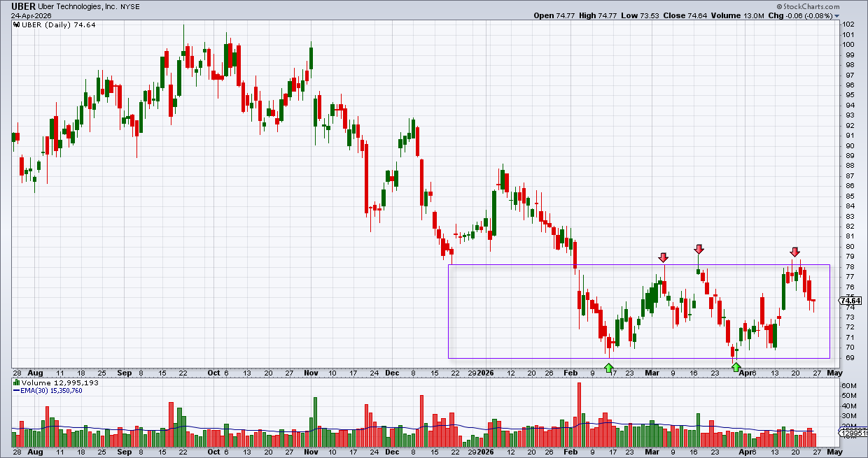This screenshot has height=458, width=868.
Task: Click the tallest red volume bar in early February
Action: point(579,415)
